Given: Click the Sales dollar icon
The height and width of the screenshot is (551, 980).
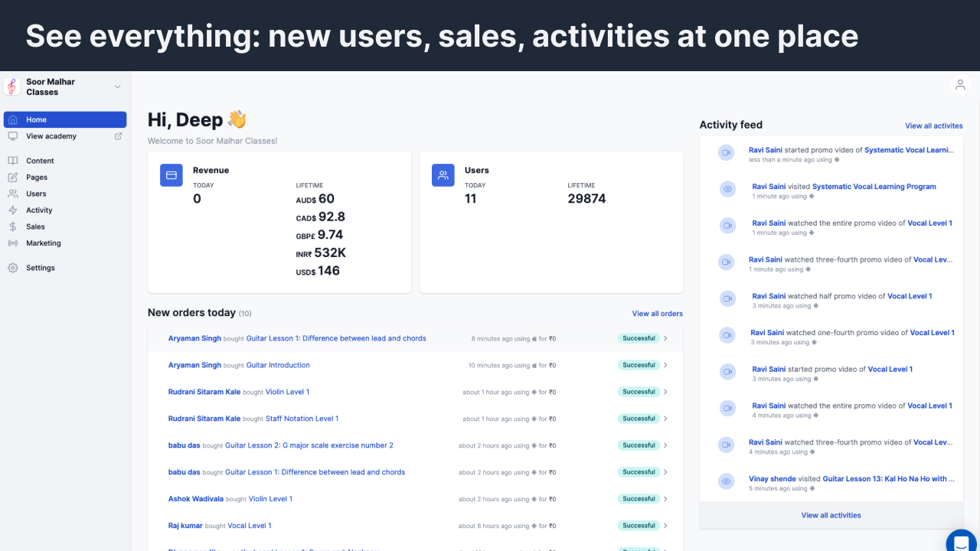Looking at the screenshot, I should coord(13,227).
